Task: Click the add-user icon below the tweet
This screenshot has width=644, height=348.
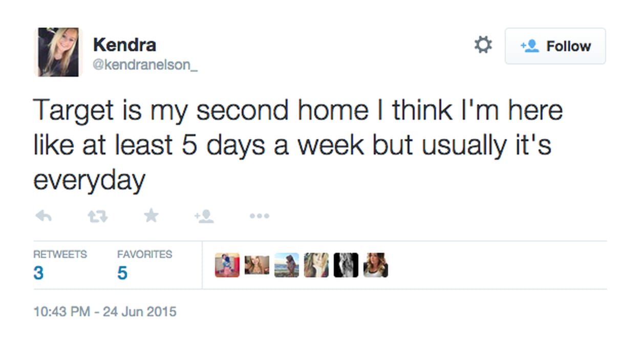Action: coord(204,216)
